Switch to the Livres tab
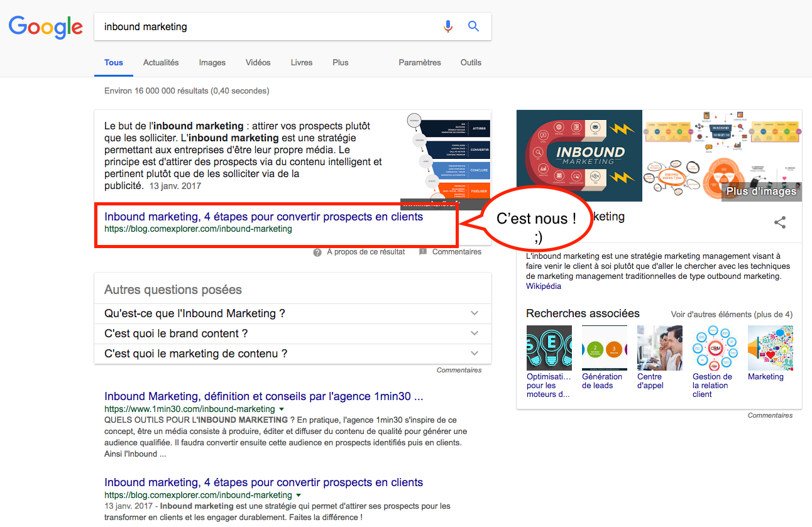The height and width of the screenshot is (527, 812). (x=302, y=63)
